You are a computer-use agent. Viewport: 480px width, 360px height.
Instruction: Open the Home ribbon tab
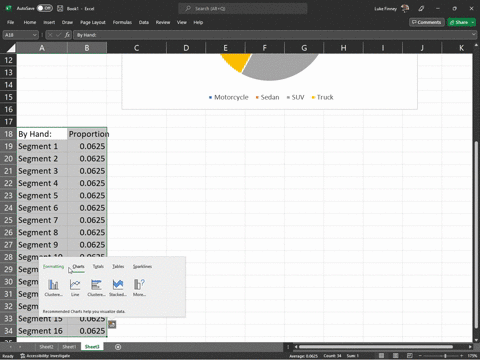pyautogui.click(x=30, y=22)
